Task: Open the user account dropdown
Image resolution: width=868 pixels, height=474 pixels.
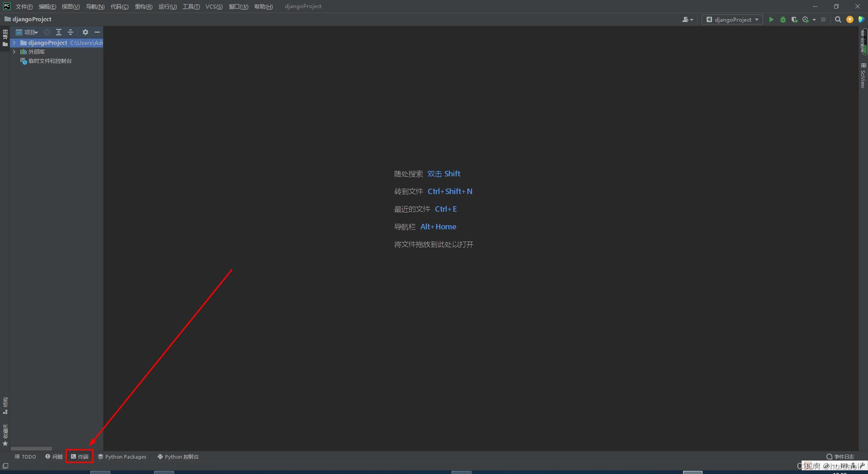Action: tap(687, 19)
